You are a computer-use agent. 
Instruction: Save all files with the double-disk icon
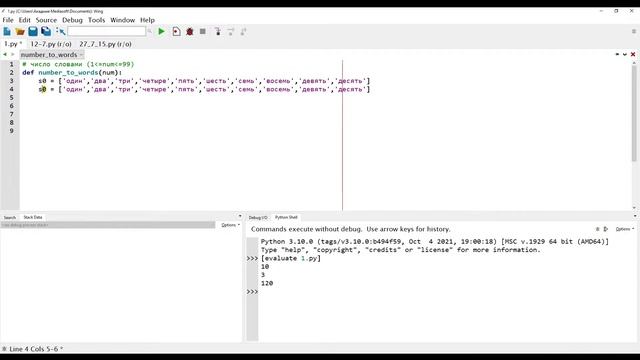46,31
